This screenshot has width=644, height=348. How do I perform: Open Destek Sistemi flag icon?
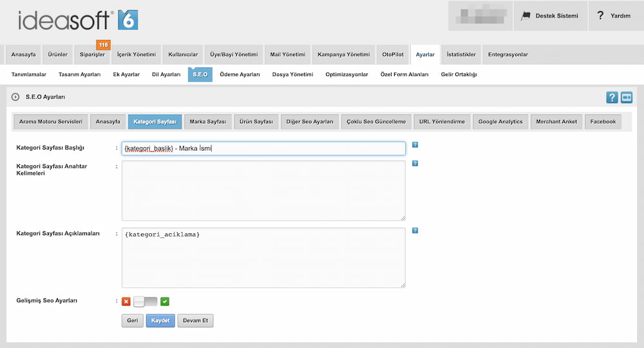(x=526, y=15)
